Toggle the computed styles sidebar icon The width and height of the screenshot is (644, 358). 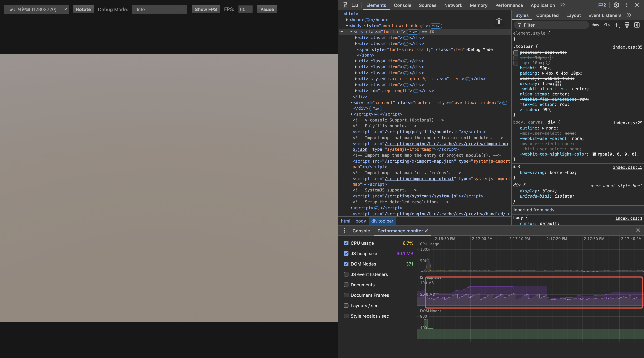(637, 25)
